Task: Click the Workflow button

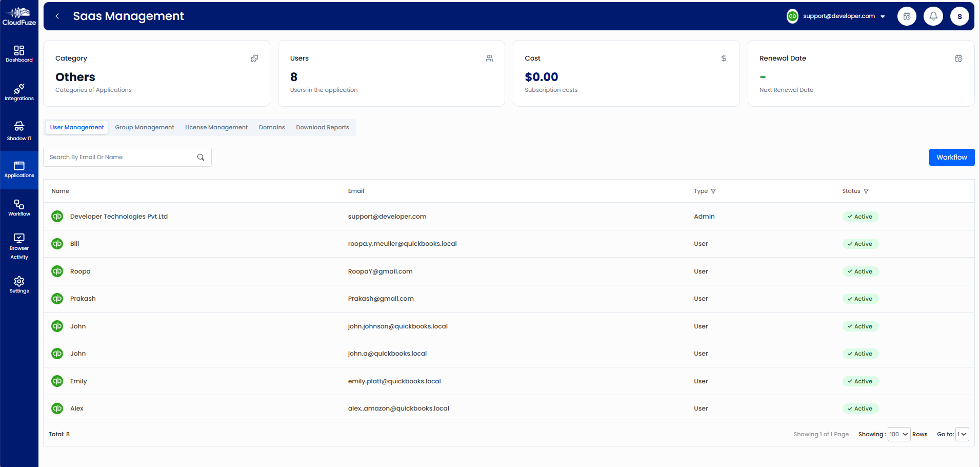Action: coord(951,157)
